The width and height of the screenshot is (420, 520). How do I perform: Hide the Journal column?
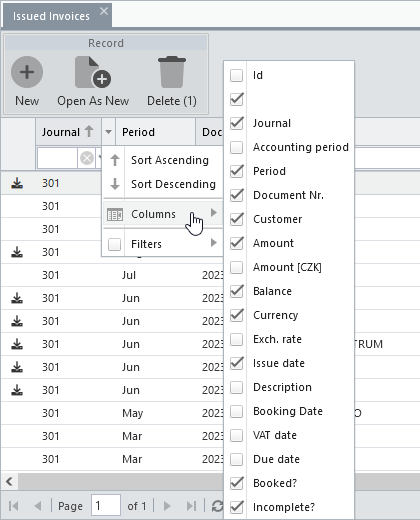pyautogui.click(x=236, y=123)
